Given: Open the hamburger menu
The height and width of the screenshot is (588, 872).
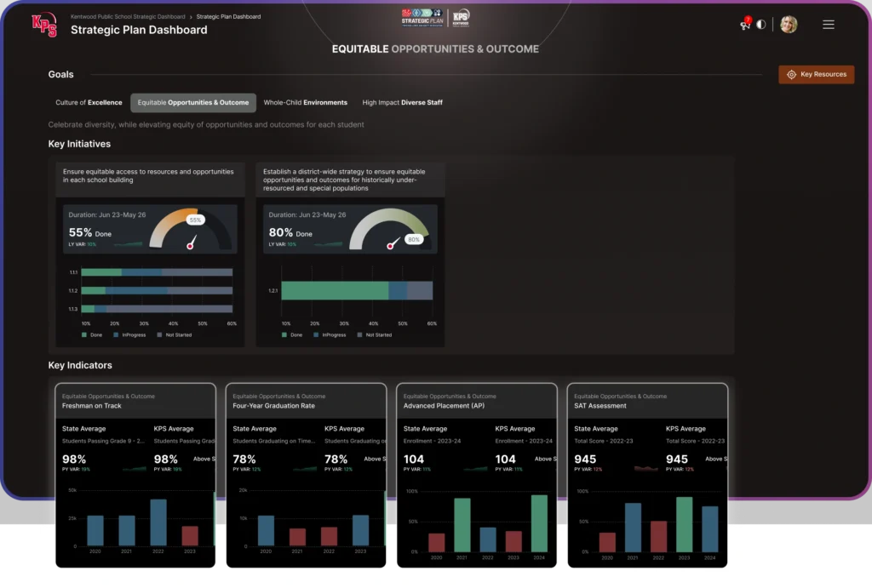Looking at the screenshot, I should tap(828, 25).
